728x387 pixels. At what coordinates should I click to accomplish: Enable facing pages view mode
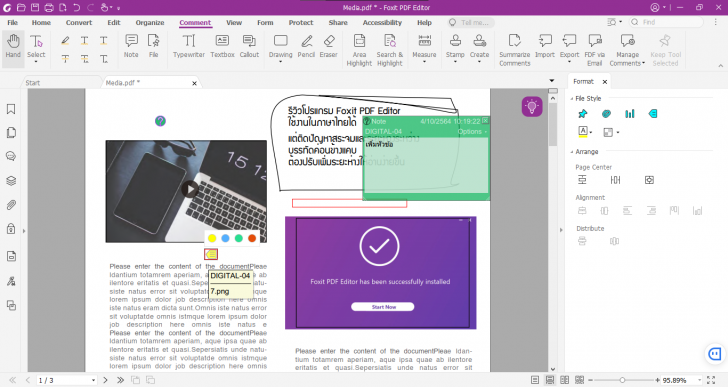565,380
